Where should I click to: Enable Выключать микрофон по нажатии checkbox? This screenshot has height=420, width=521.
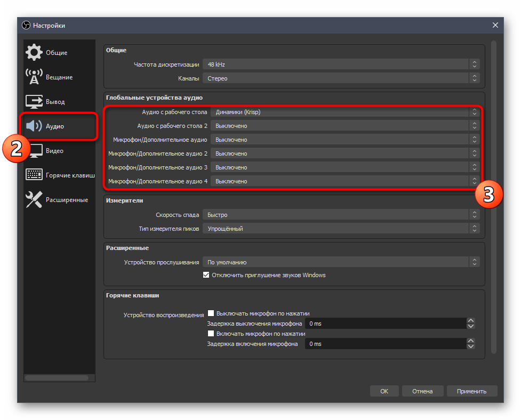[x=211, y=313]
